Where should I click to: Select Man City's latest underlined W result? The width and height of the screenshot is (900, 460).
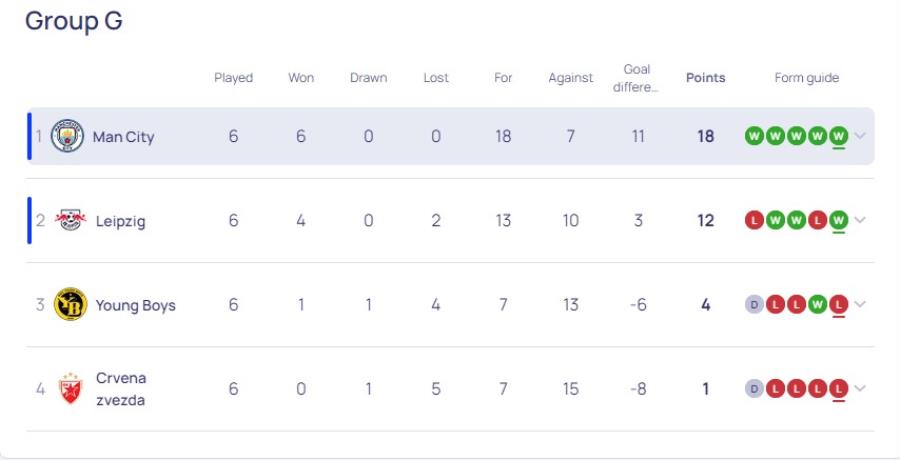tap(839, 136)
